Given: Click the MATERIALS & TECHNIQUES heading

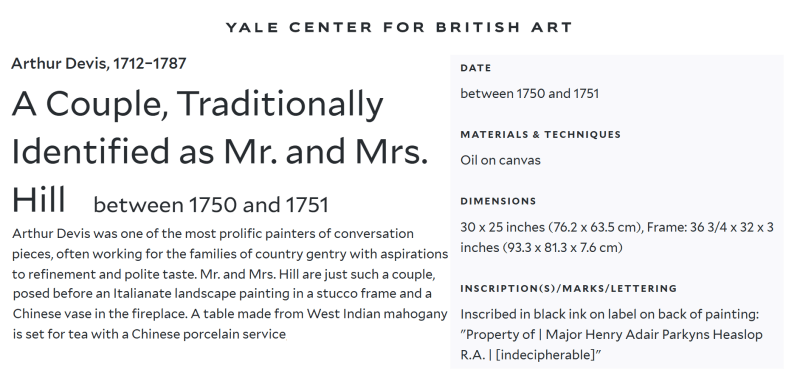Looking at the screenshot, I should click(x=540, y=134).
